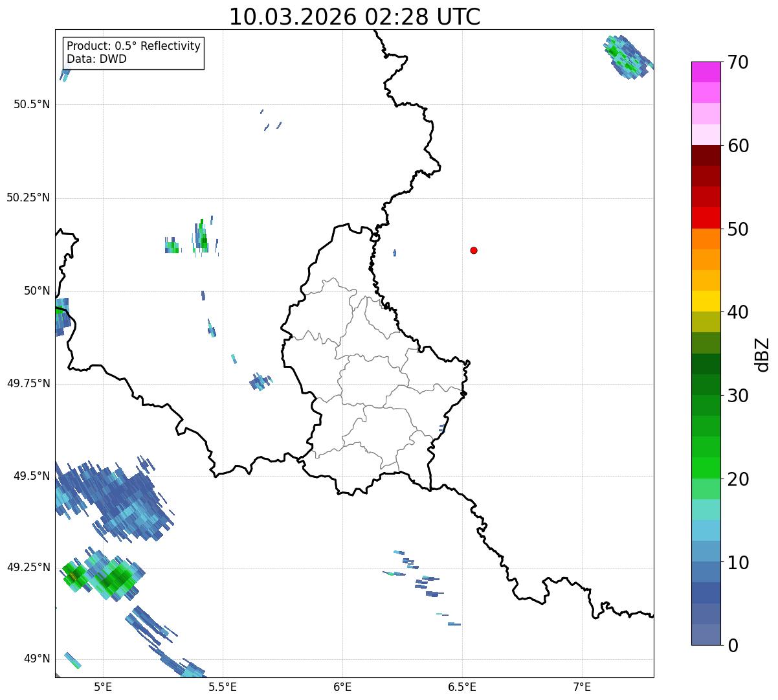This screenshot has height=700, width=778.
Task: Click the red station marker dot
Action: (474, 250)
